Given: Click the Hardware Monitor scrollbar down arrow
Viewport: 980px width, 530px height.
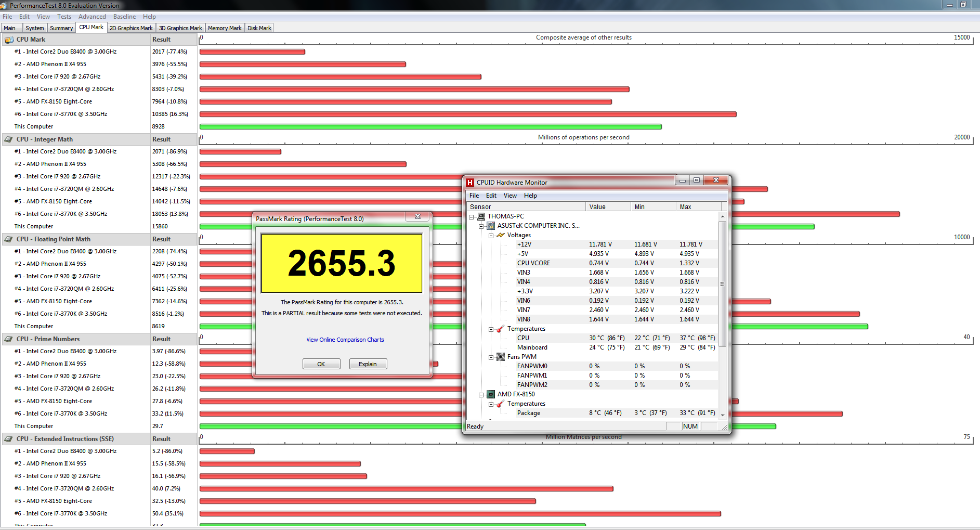Looking at the screenshot, I should pyautogui.click(x=722, y=415).
